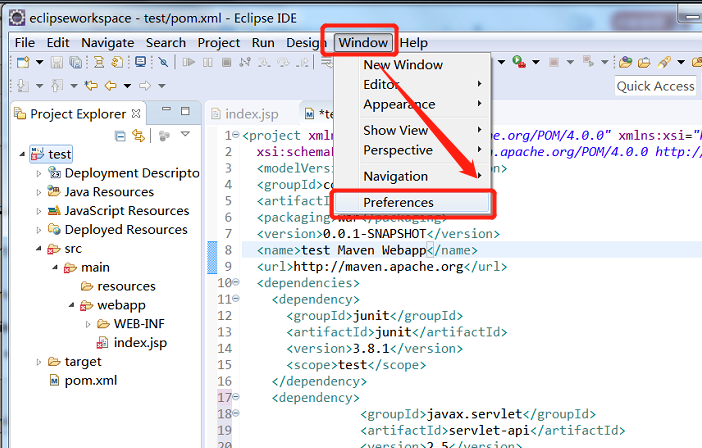Open the Project menu
Viewport: 702px width, 448px height.
[x=218, y=43]
